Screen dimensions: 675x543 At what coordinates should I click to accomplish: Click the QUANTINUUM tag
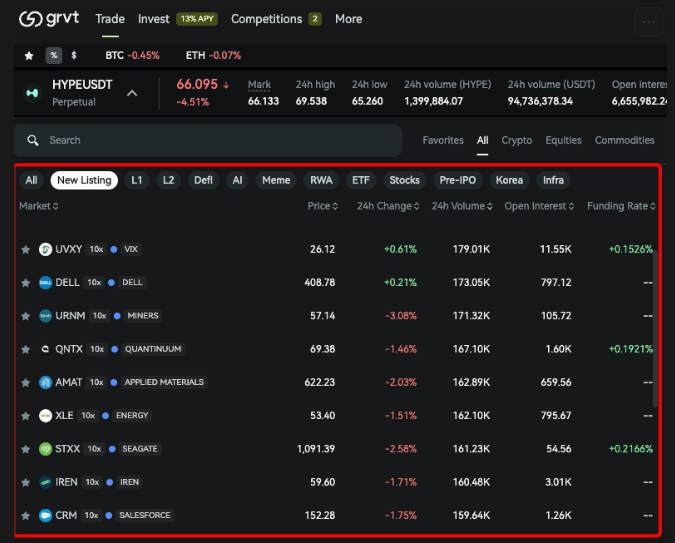point(153,349)
